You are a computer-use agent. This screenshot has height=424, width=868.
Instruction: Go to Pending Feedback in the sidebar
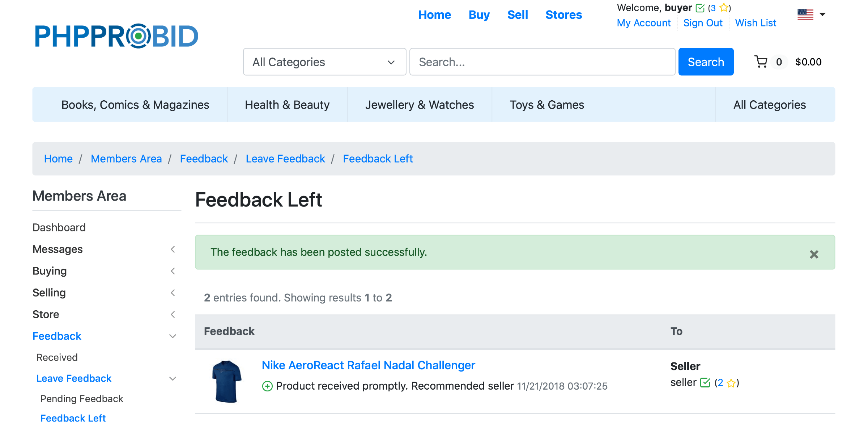coord(82,399)
